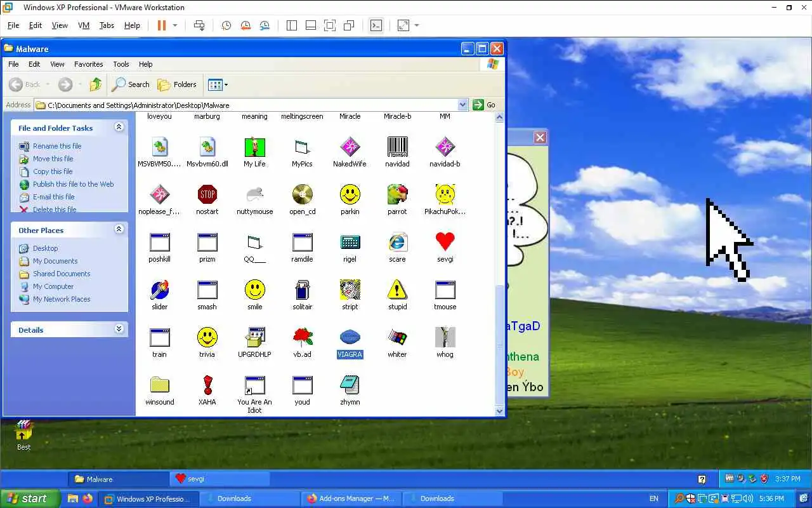The width and height of the screenshot is (812, 508).
Task: Select the NakedWife file icon
Action: 350,147
